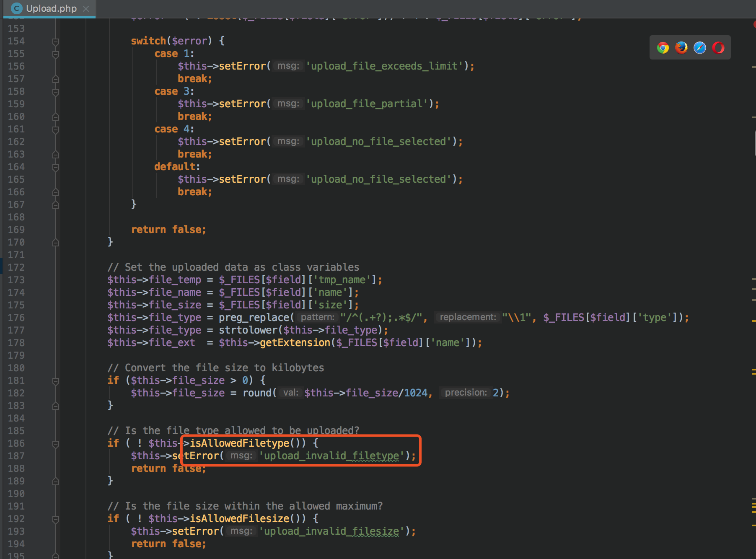
Task: Click line number 172 in the gutter
Action: 16,267
